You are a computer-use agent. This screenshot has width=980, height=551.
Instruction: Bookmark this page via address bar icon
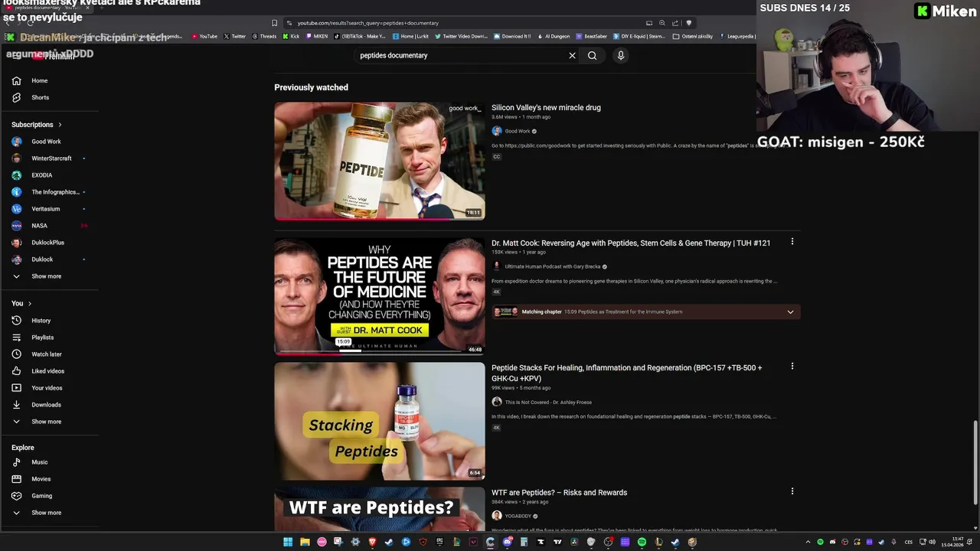(274, 23)
